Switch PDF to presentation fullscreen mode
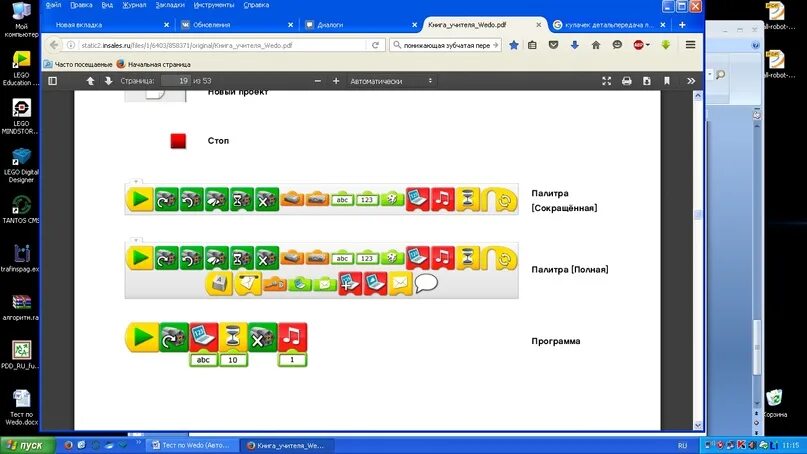 606,81
